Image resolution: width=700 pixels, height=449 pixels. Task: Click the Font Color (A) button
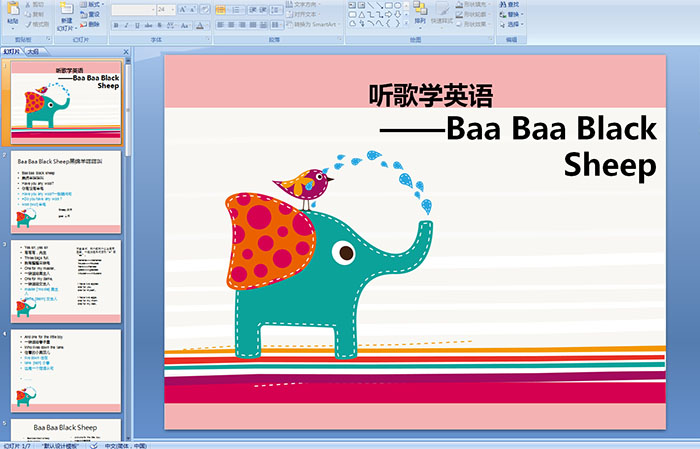200,25
